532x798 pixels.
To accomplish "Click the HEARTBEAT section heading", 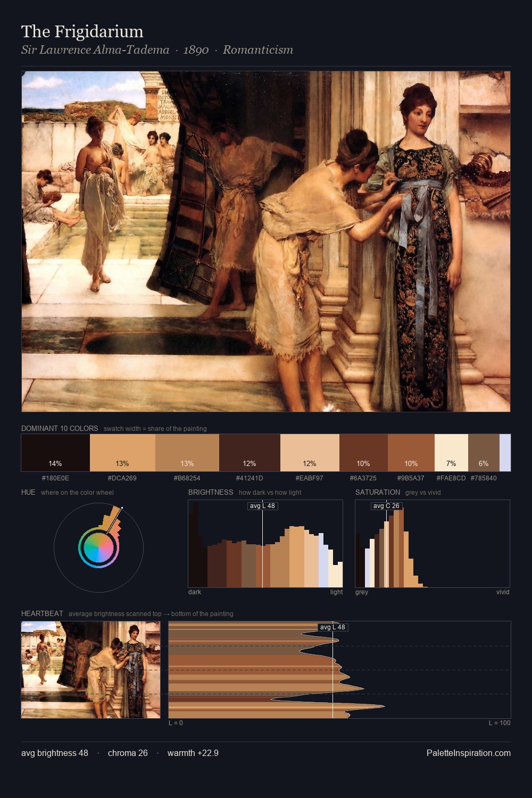I will pos(42,613).
